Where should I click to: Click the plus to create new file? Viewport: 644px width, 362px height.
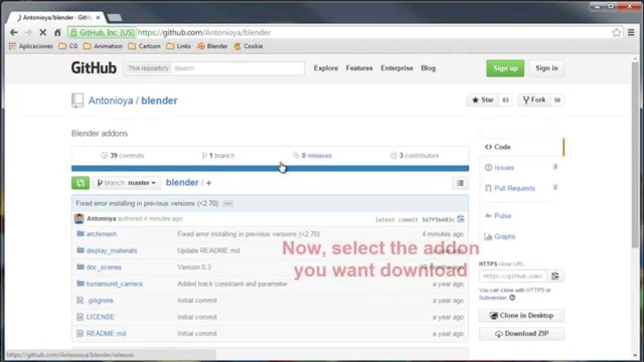pyautogui.click(x=209, y=183)
